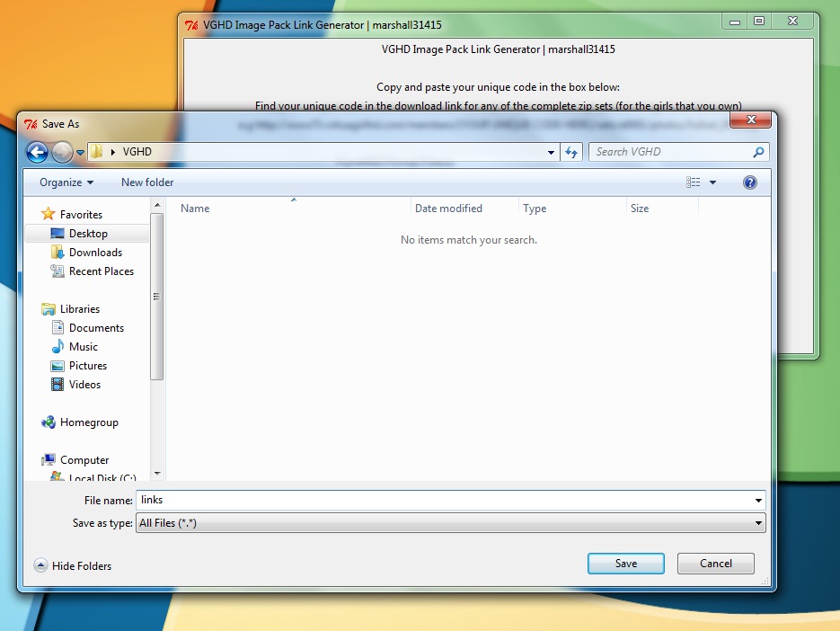Click the Cancel button
This screenshot has height=631, width=840.
715,564
